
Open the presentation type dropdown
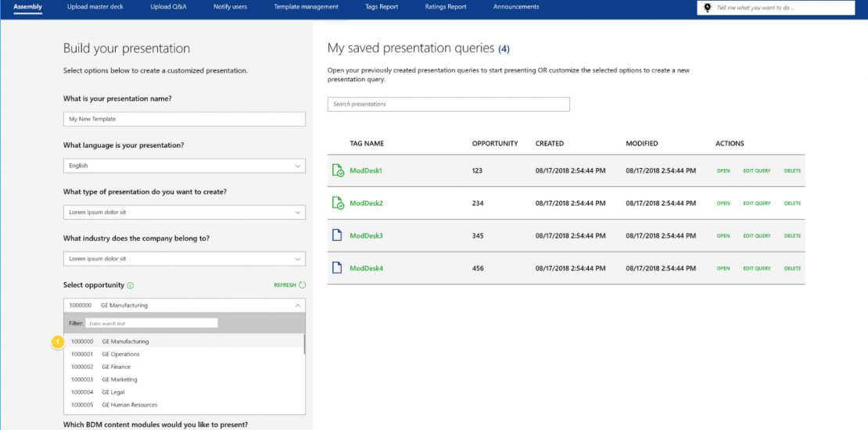coord(297,213)
